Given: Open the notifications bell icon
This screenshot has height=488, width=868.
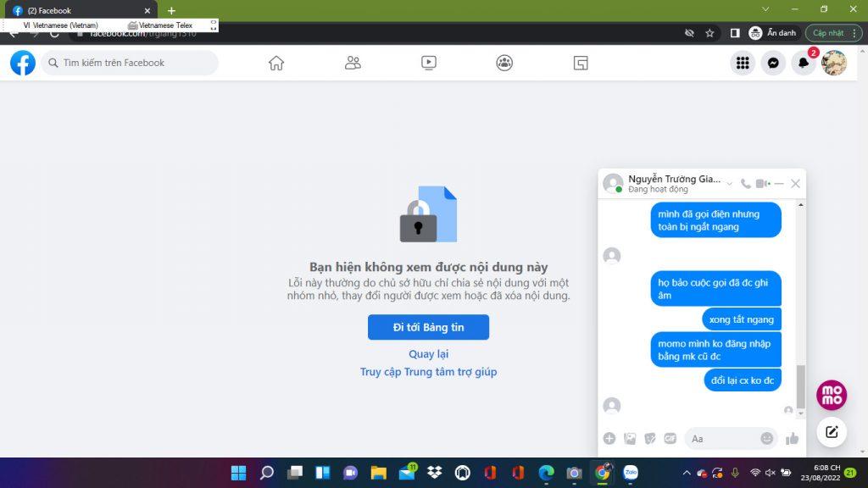Looking at the screenshot, I should (x=803, y=63).
